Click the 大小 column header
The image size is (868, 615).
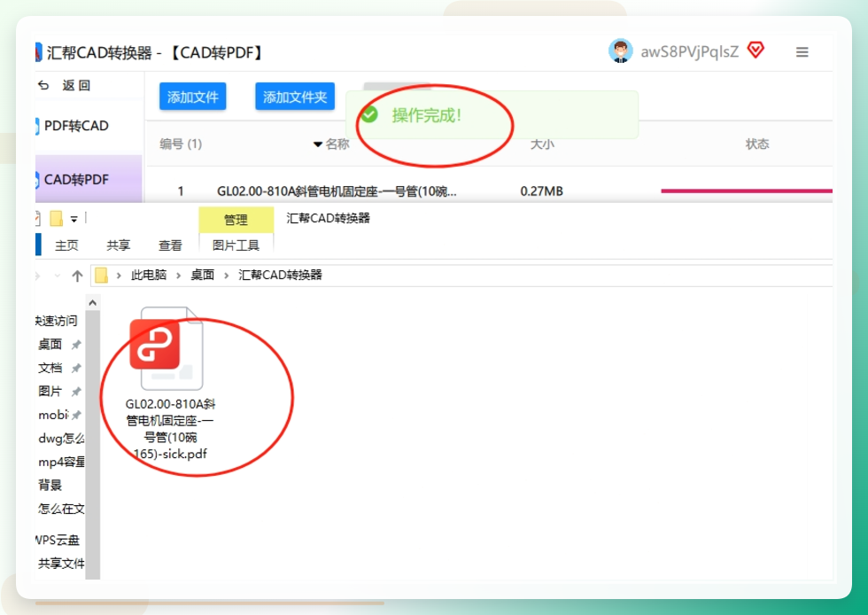(x=542, y=144)
